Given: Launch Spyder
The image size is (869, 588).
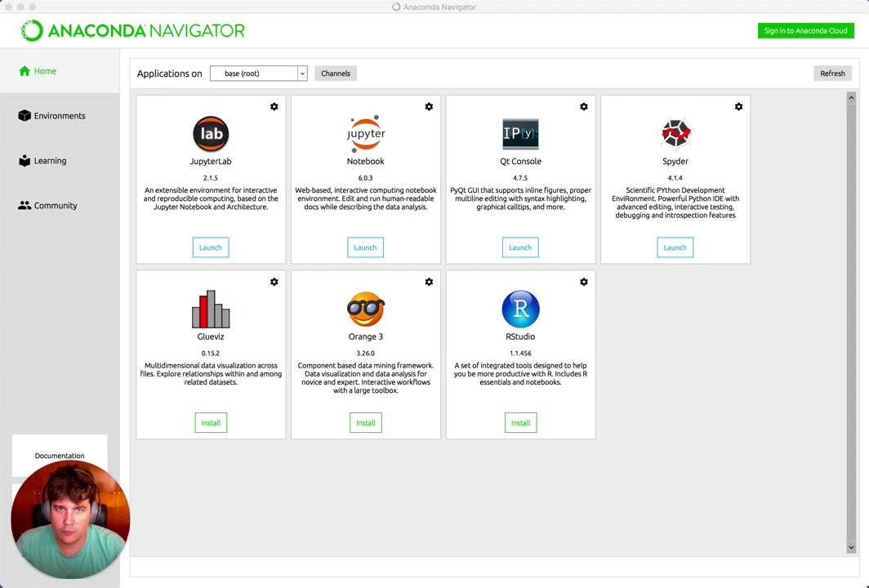Looking at the screenshot, I should tap(675, 247).
